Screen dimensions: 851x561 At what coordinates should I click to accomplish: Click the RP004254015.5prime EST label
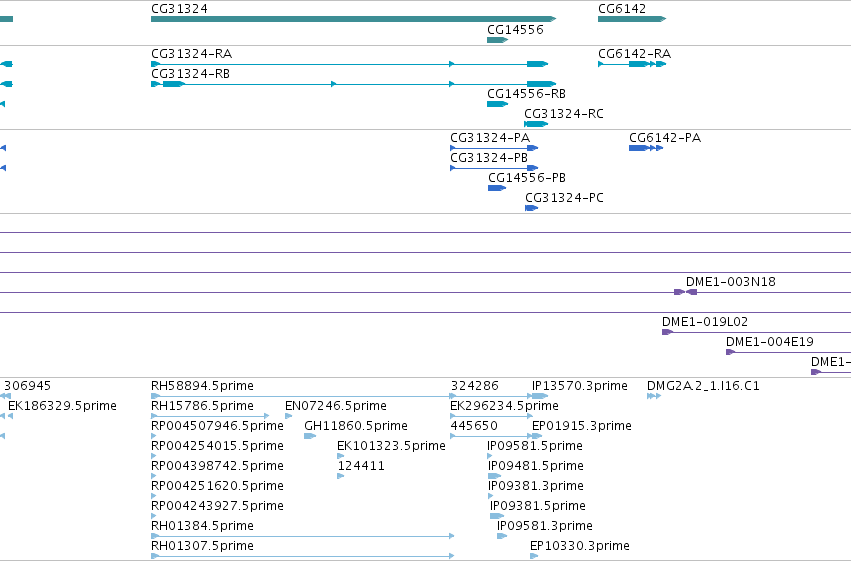coord(217,446)
